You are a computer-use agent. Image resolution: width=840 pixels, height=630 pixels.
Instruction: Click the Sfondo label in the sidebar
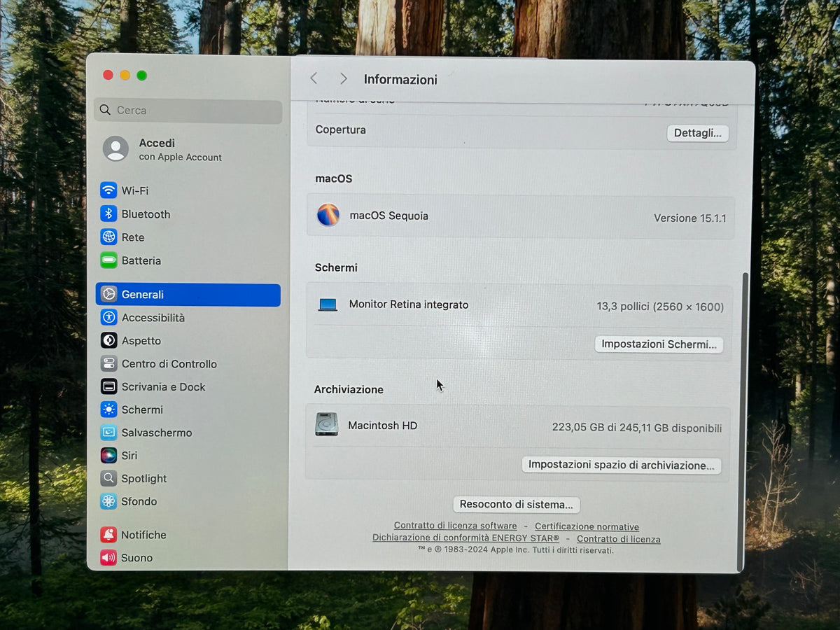coord(139,501)
